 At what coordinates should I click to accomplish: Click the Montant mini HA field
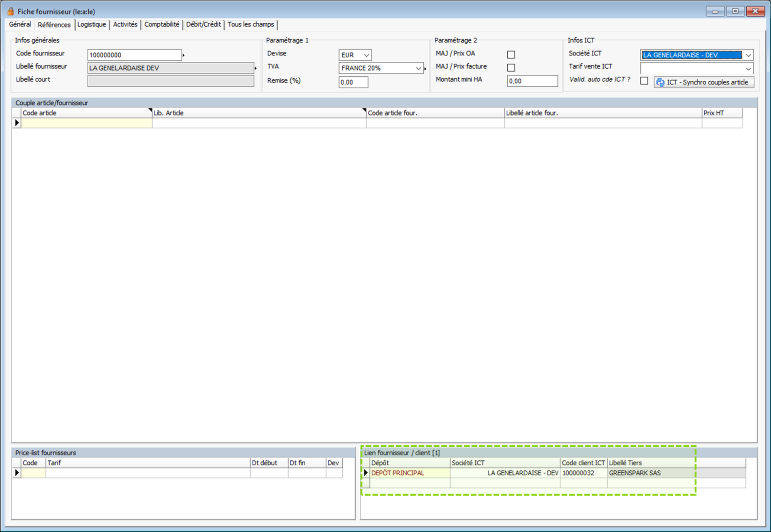532,81
